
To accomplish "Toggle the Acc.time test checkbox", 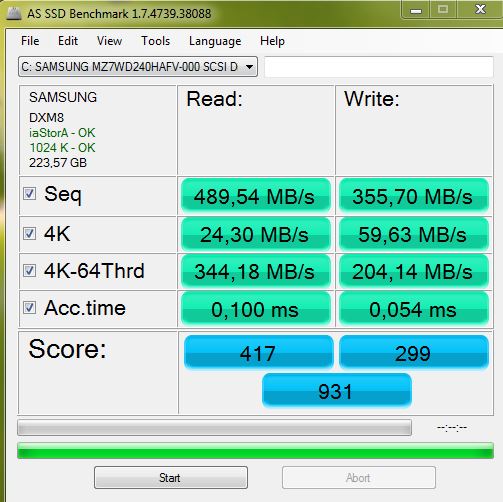I will point(29,307).
